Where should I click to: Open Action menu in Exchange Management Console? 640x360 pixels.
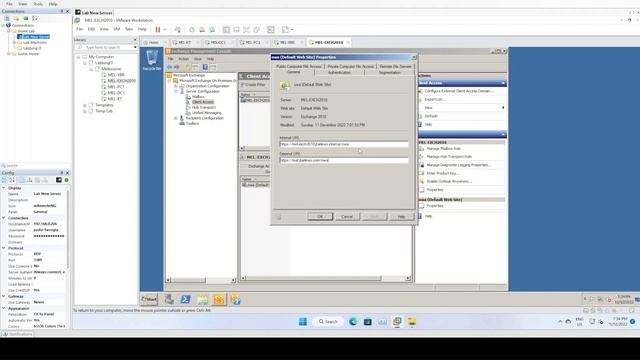coord(184,59)
